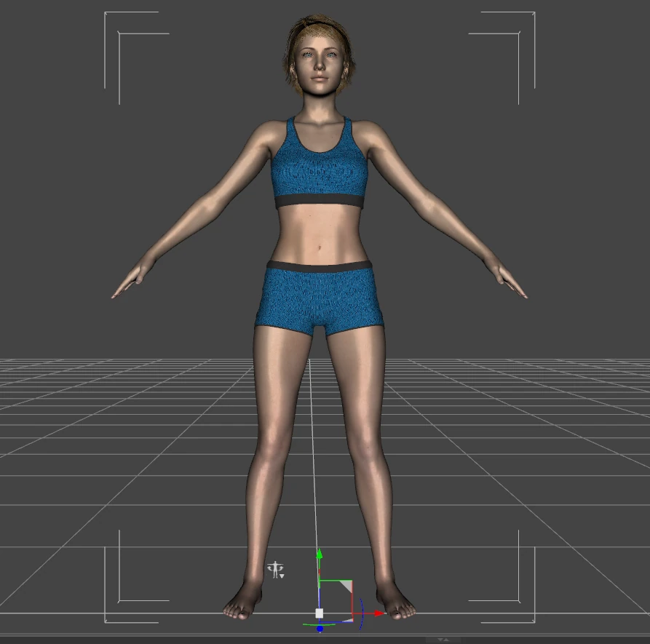Click the white center square of the gizmo
Screen dimensions: 650x644
coord(320,613)
